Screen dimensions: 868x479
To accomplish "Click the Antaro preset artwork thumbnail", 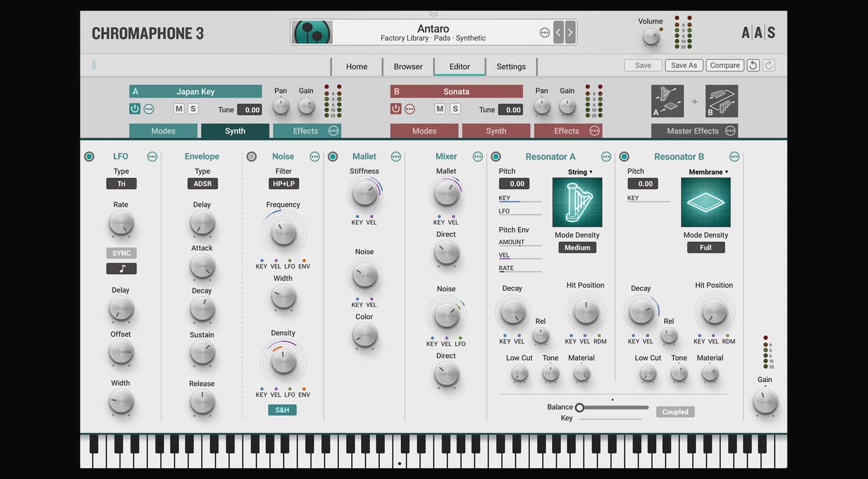I will coord(312,32).
